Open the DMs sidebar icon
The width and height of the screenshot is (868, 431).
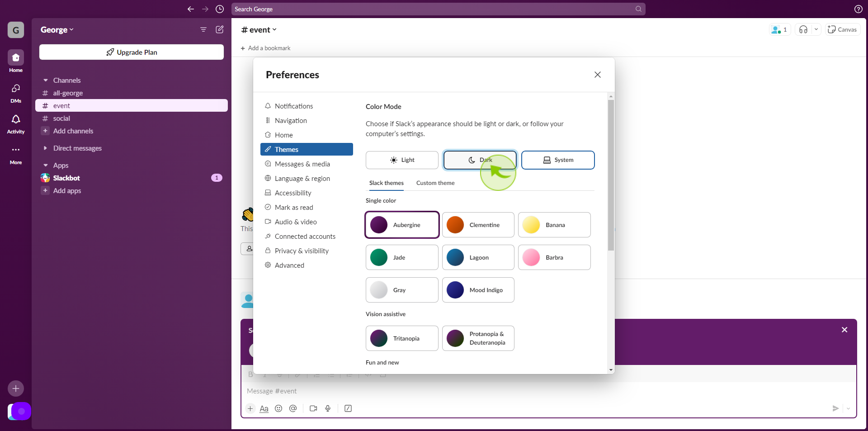click(x=16, y=88)
